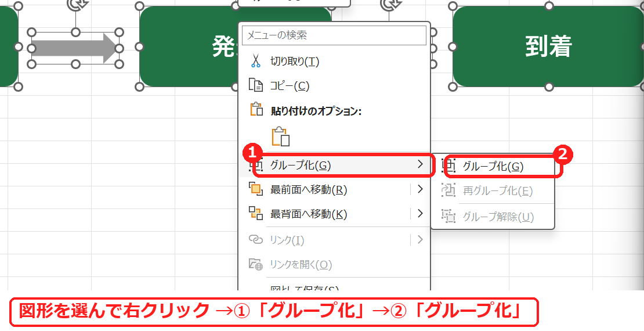Screen dimensions: 644x331
Task: Click the Link chain icon
Action: [256, 239]
